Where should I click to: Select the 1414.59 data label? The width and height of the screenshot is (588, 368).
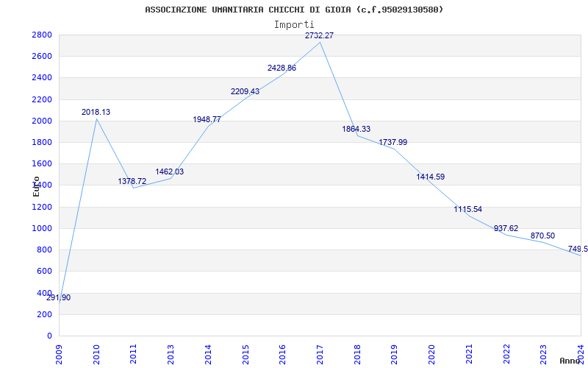(431, 177)
